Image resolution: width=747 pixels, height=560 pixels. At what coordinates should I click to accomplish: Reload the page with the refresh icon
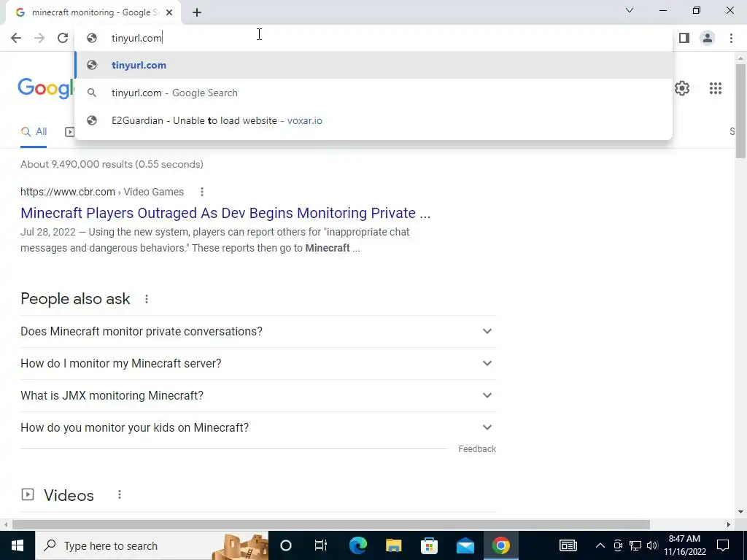(x=63, y=38)
